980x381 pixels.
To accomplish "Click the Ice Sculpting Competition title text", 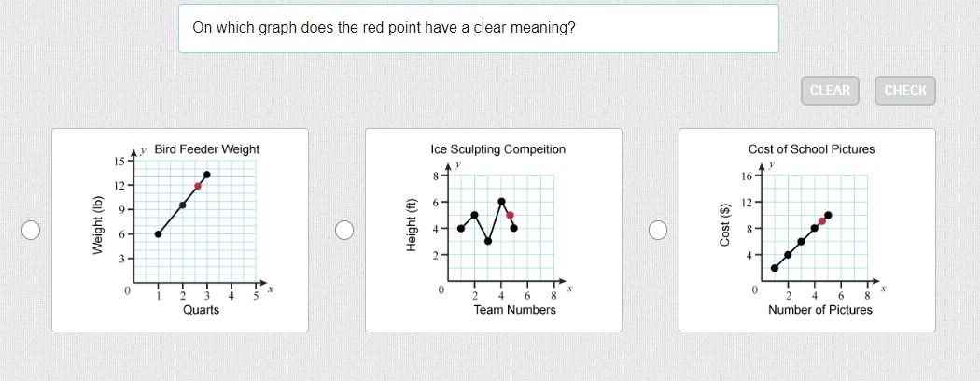I will tap(498, 149).
